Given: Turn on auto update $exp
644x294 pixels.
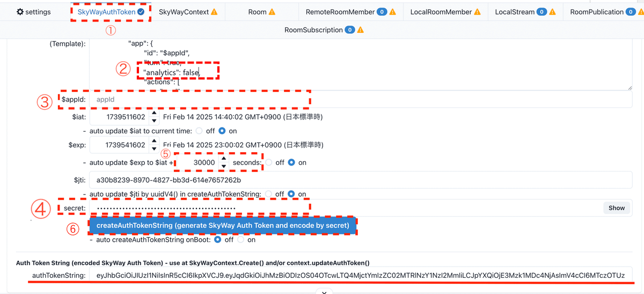Looking at the screenshot, I should 291,162.
